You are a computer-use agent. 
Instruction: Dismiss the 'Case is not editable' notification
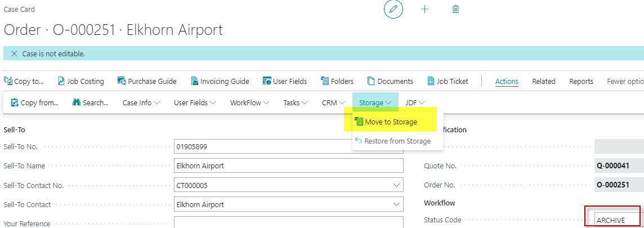(14, 53)
